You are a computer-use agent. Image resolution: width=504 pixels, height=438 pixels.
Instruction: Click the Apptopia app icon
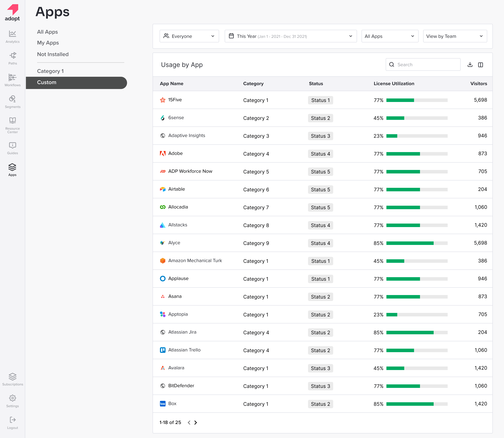click(x=163, y=314)
